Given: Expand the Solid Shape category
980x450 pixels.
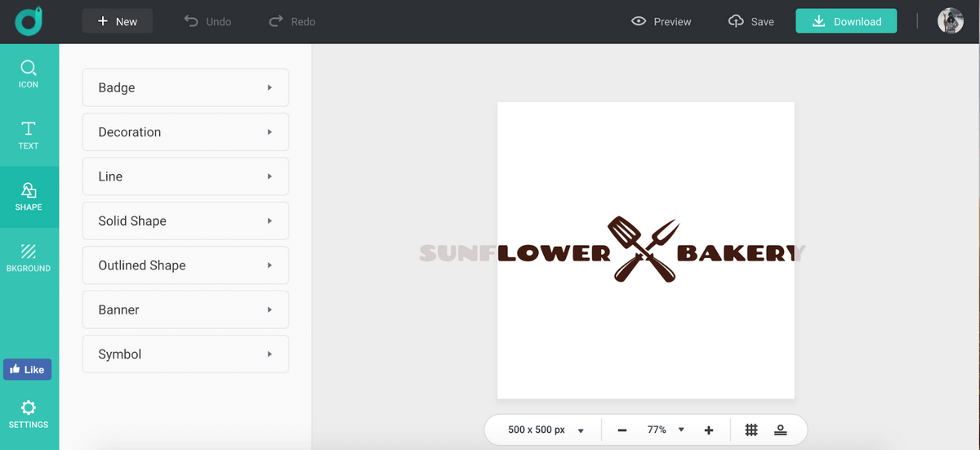Looking at the screenshot, I should pyautogui.click(x=185, y=221).
